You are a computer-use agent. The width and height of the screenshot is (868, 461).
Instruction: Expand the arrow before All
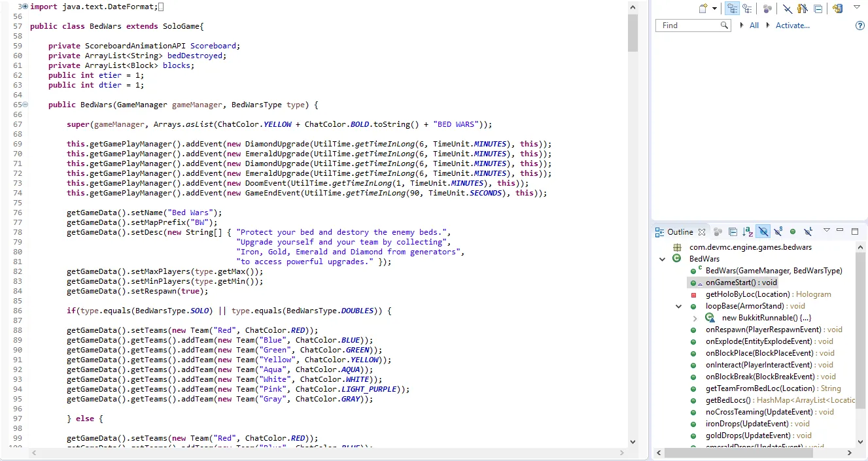click(742, 26)
